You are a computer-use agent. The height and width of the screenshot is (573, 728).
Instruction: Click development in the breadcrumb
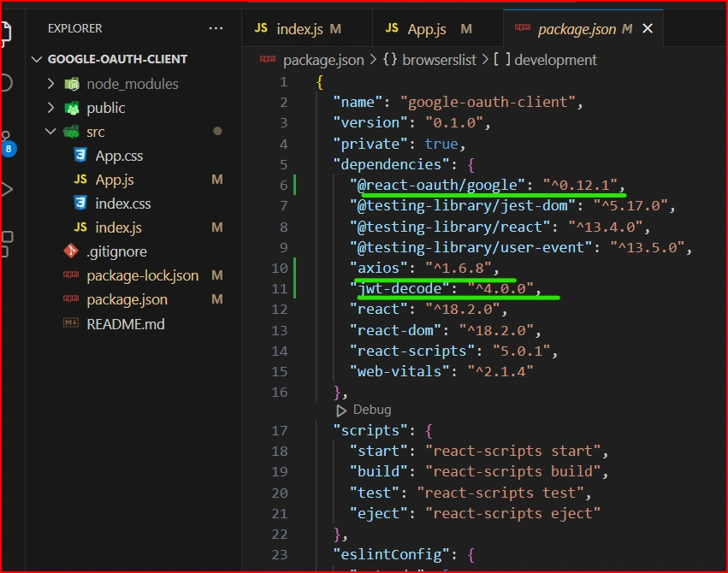(555, 60)
